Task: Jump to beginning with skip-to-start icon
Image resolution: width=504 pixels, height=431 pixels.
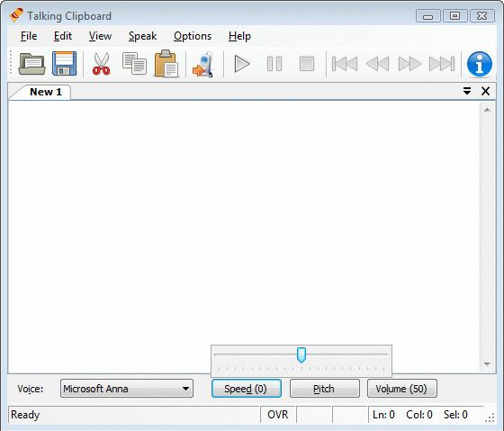Action: pos(345,64)
